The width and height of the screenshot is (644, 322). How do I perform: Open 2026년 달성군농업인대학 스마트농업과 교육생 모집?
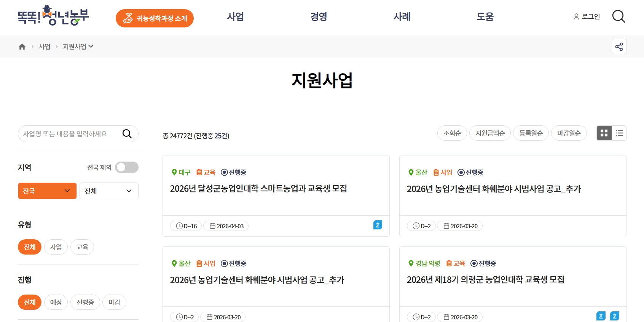258,189
